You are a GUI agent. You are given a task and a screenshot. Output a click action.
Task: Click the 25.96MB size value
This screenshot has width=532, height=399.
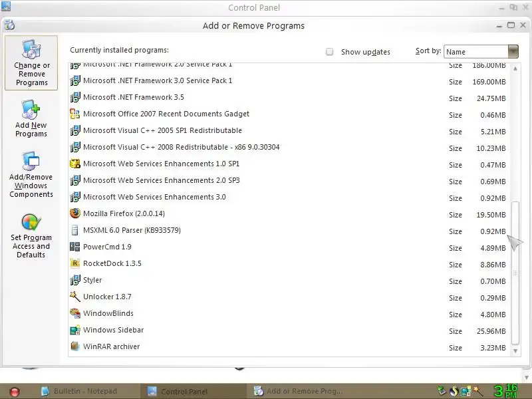491,331
